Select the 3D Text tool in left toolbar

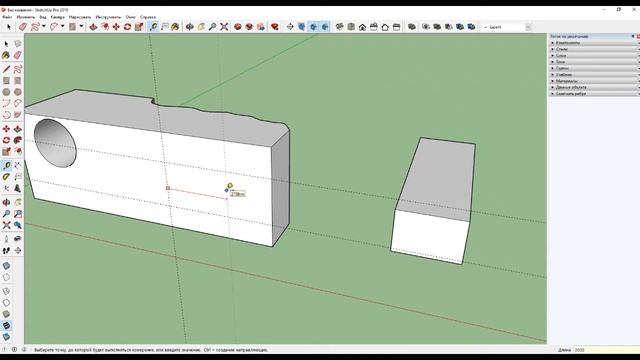18,188
